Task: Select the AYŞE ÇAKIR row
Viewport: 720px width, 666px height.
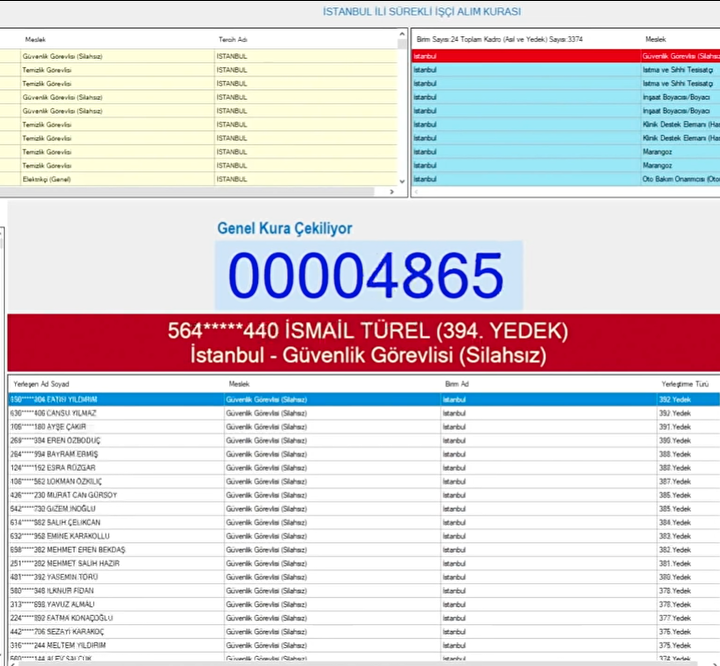Action: [364, 427]
